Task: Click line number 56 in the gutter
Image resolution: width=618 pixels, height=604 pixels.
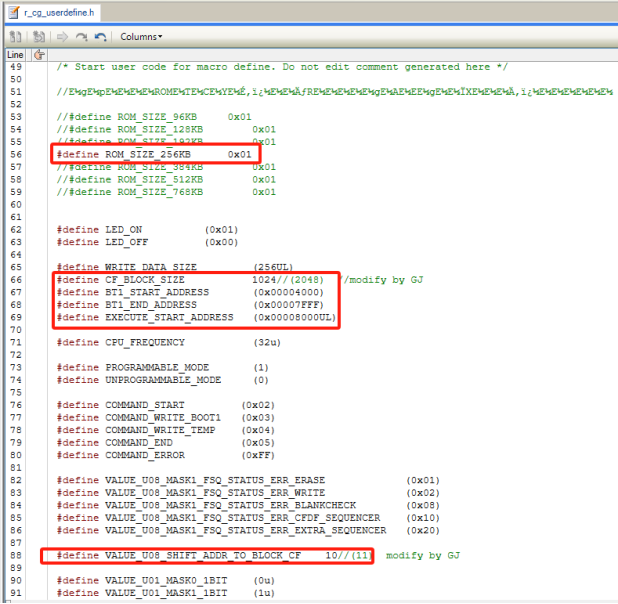Action: pos(16,154)
